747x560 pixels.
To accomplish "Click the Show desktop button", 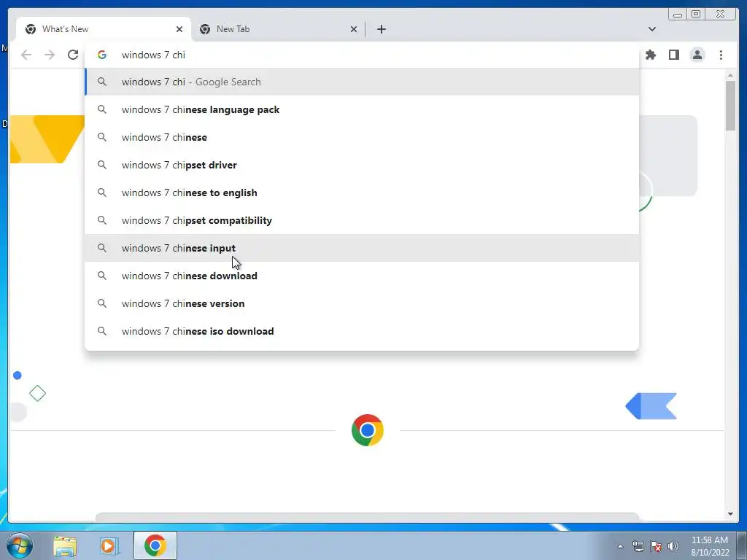I will 742,545.
